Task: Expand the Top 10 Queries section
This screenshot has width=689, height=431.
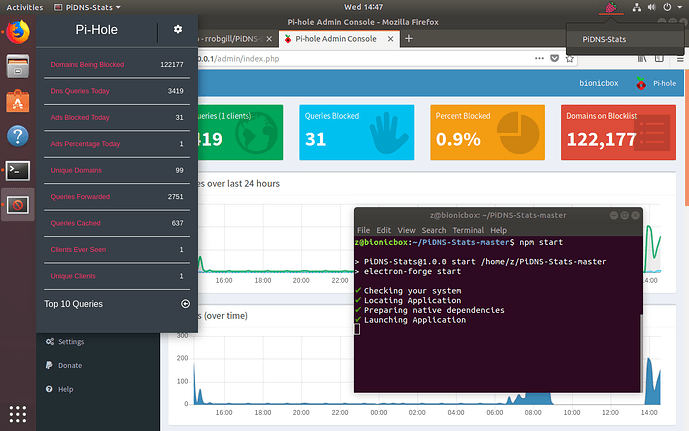Action: 185,303
